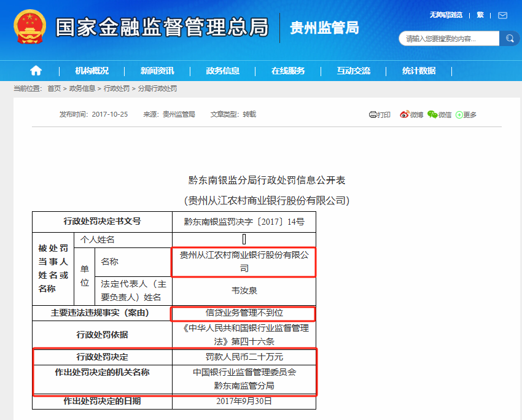Viewport: 522px width, 420px height.
Task: Expand the 更多 share options
Action: 466,115
